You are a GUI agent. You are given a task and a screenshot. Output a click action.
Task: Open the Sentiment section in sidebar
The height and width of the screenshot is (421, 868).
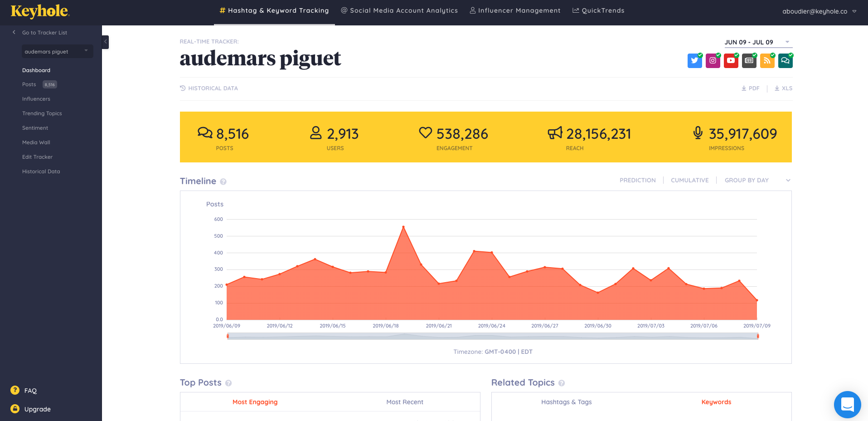[35, 127]
